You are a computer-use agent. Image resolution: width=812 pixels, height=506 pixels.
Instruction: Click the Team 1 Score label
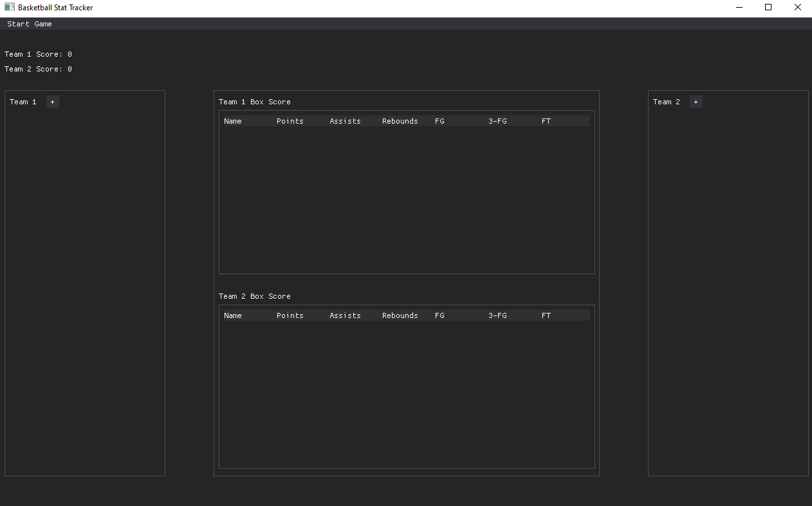point(37,54)
